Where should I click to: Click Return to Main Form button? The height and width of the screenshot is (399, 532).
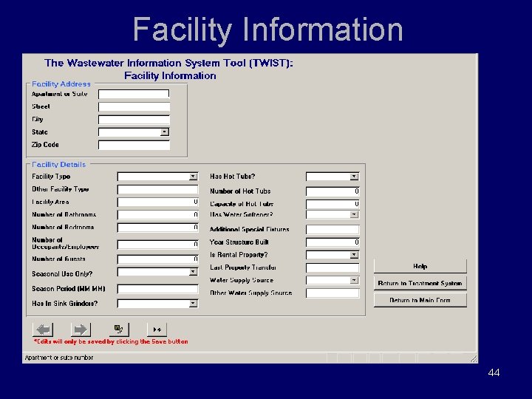(420, 300)
